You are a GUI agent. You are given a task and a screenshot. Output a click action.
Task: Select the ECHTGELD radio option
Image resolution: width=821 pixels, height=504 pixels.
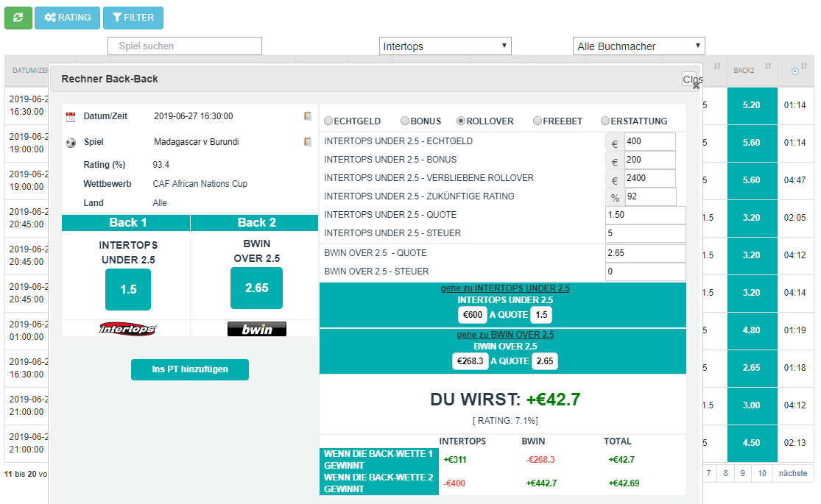coord(328,121)
